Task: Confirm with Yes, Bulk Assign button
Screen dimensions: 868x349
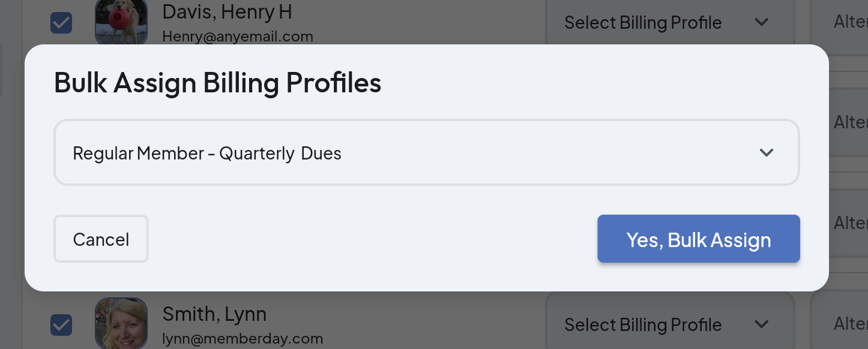Action: (698, 239)
